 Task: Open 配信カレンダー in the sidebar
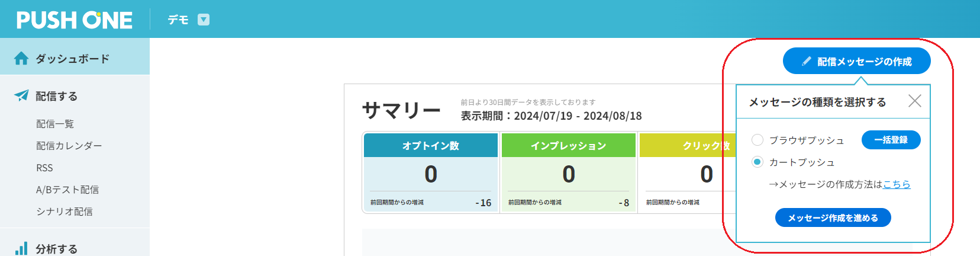tap(69, 146)
